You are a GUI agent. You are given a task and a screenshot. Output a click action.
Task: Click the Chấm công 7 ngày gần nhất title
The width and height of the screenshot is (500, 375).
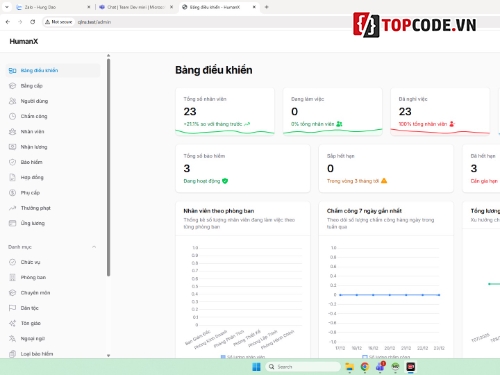click(x=364, y=211)
